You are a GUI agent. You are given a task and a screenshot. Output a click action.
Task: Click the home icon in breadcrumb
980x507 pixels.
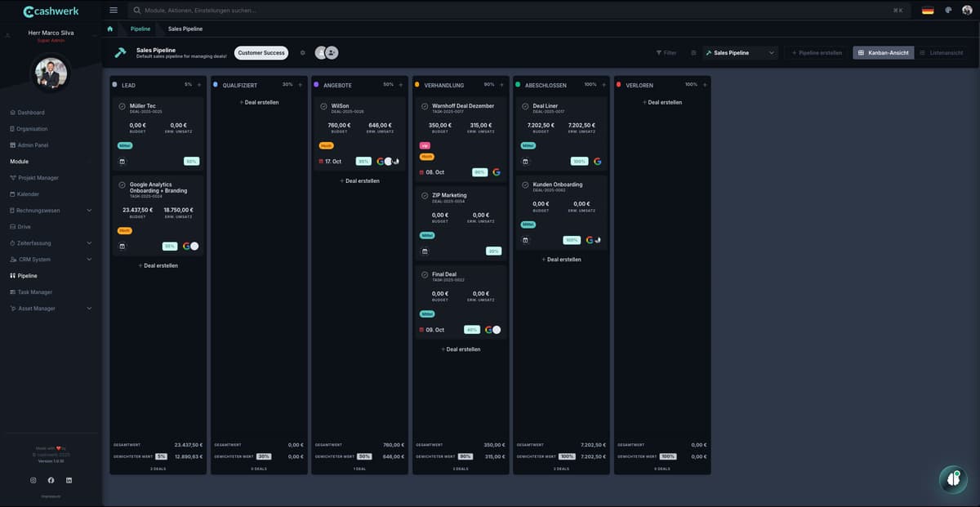110,29
